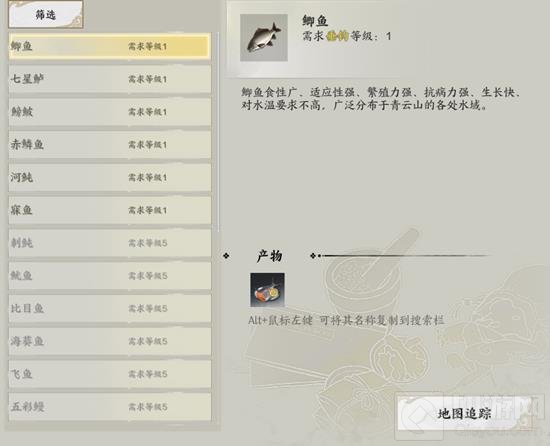Select 鲫鱼 in the fish list
Image resolution: width=550 pixels, height=446 pixels.
pyautogui.click(x=110, y=46)
